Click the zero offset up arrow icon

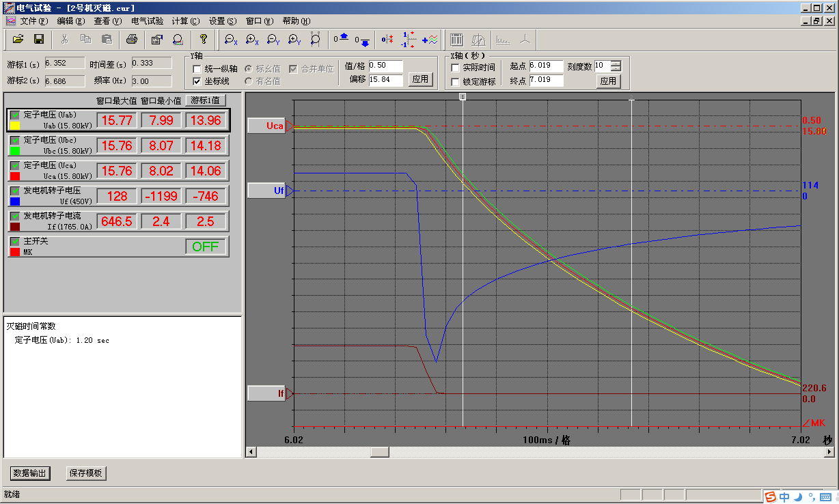point(342,38)
